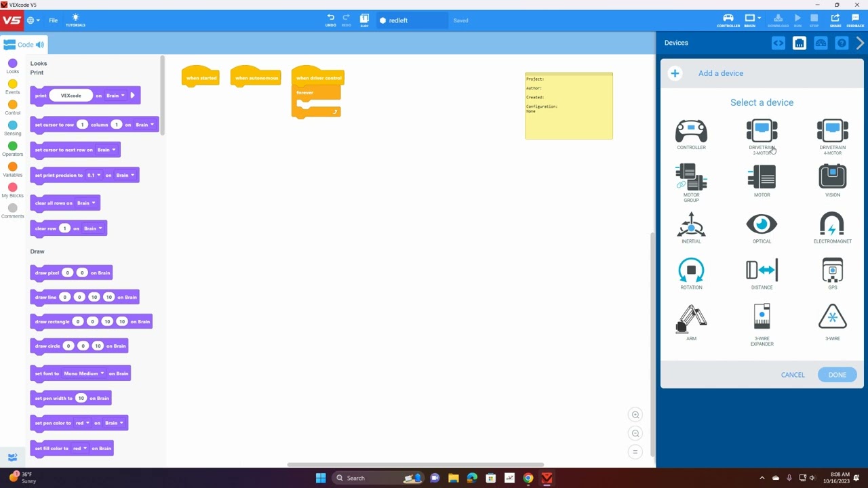Pick the Electromagnet device
868x488 pixels.
coord(832,228)
